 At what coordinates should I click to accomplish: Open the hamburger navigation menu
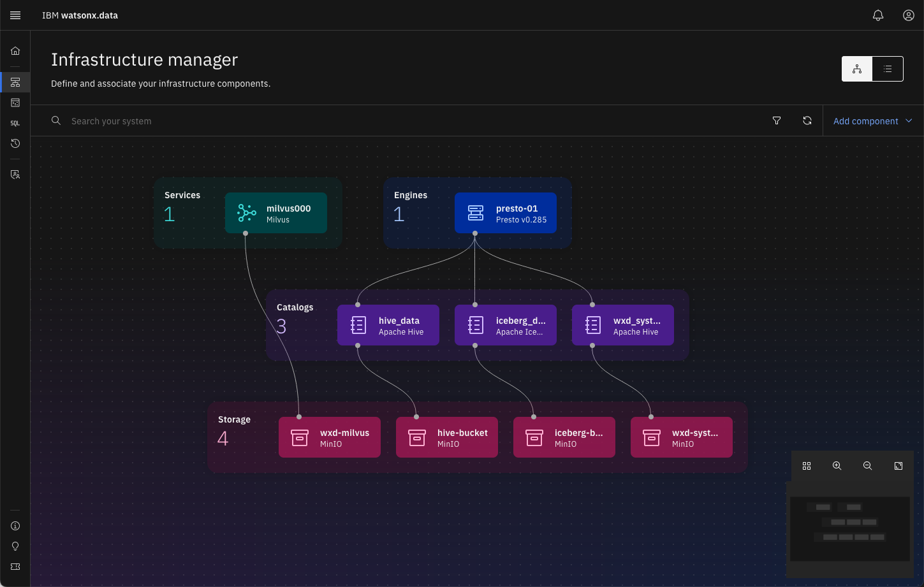pos(15,15)
